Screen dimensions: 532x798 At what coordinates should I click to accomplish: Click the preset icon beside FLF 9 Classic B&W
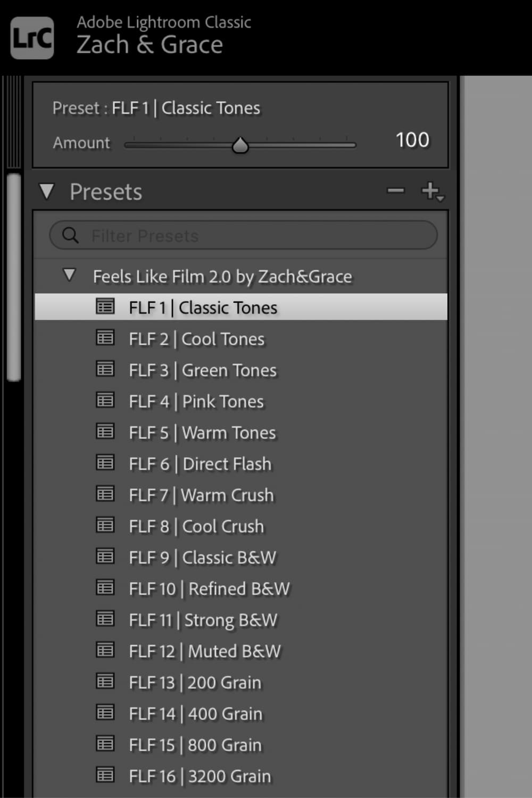click(x=105, y=556)
